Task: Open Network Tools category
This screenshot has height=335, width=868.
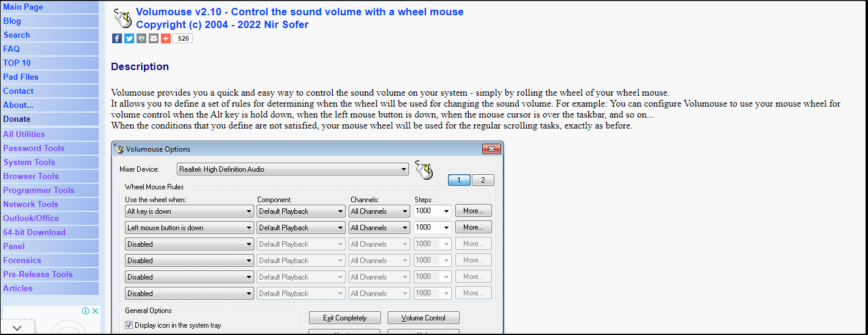Action: click(x=31, y=204)
